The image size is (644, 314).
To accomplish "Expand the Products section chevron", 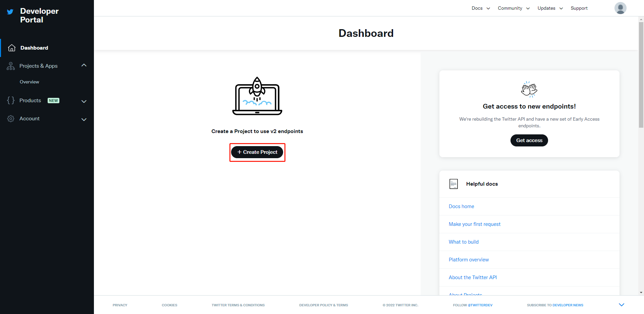I will 84,101.
